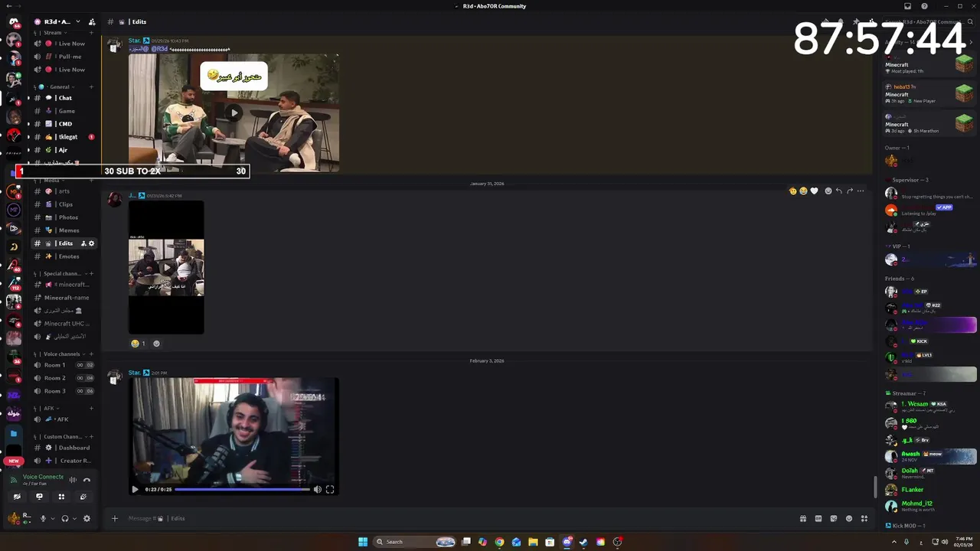Open Voice Connected details link
The width and height of the screenshot is (980, 551).
[x=43, y=477]
